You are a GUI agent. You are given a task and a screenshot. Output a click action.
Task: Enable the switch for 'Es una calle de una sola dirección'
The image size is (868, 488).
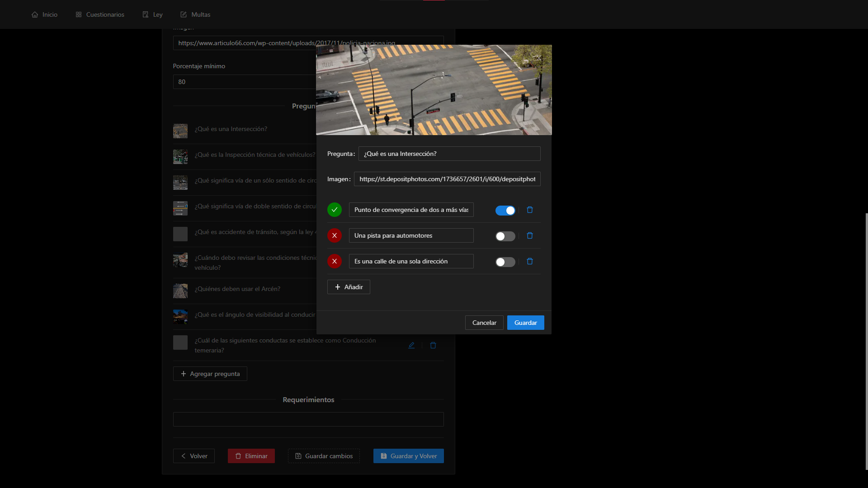point(505,262)
